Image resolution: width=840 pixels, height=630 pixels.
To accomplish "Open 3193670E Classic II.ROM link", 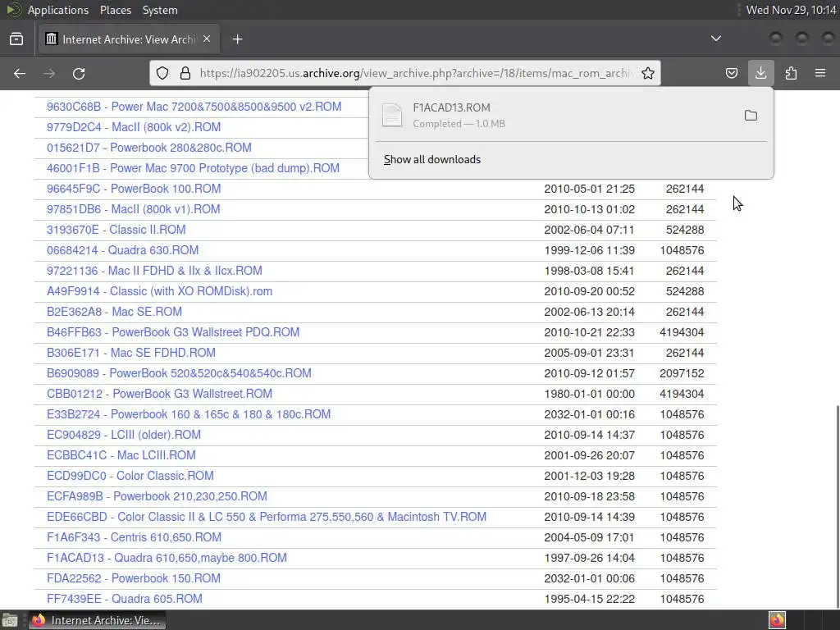I will (x=116, y=230).
